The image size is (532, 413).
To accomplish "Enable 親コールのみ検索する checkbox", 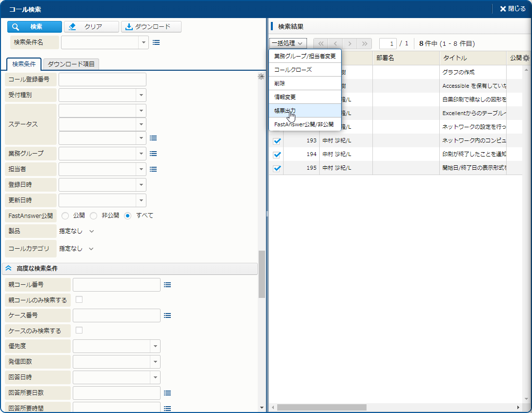I will [79, 299].
